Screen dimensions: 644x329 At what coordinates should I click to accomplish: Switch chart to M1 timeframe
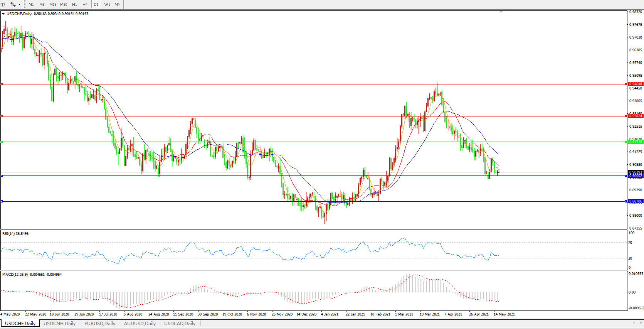pyautogui.click(x=31, y=5)
